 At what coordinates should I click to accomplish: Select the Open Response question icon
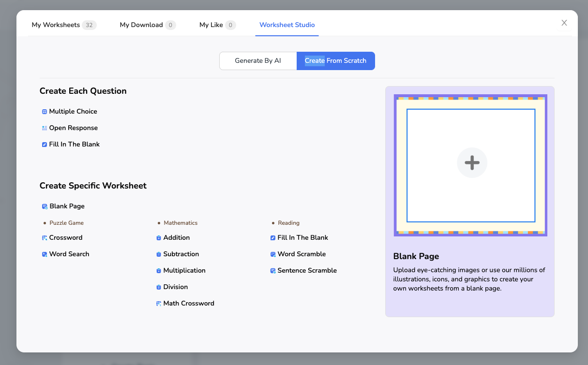pyautogui.click(x=44, y=128)
